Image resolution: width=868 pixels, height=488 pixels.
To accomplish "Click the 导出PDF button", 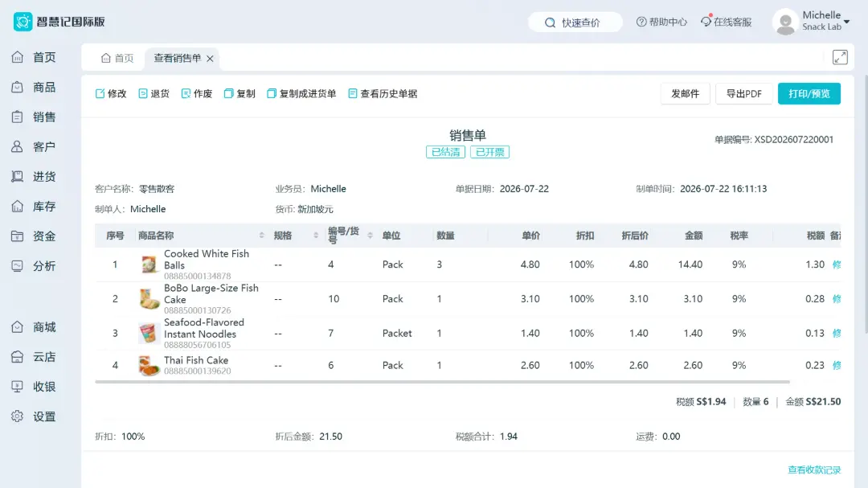I will click(744, 93).
